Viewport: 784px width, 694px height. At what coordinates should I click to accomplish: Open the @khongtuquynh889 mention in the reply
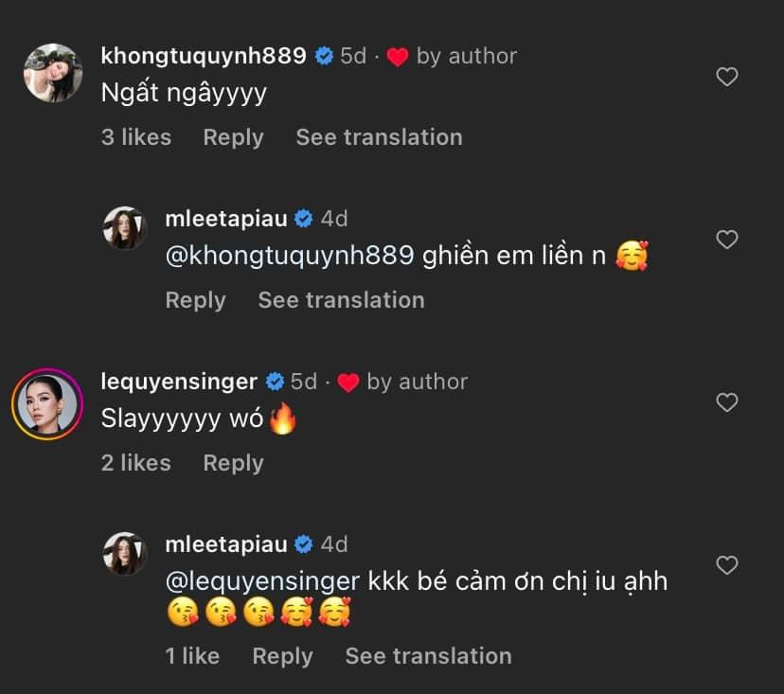290,256
